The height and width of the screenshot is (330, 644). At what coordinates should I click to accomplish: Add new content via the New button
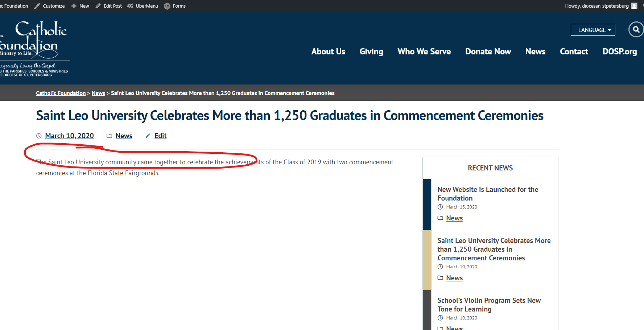point(80,6)
